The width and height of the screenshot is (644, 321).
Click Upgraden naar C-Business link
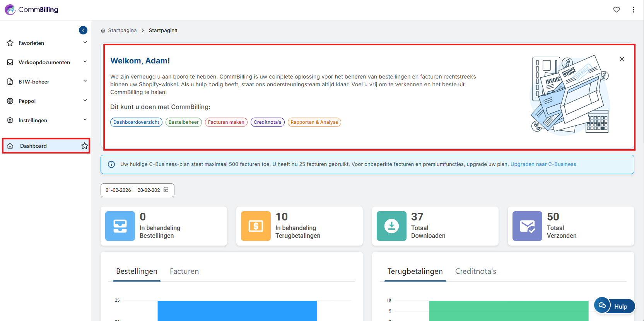click(x=543, y=164)
